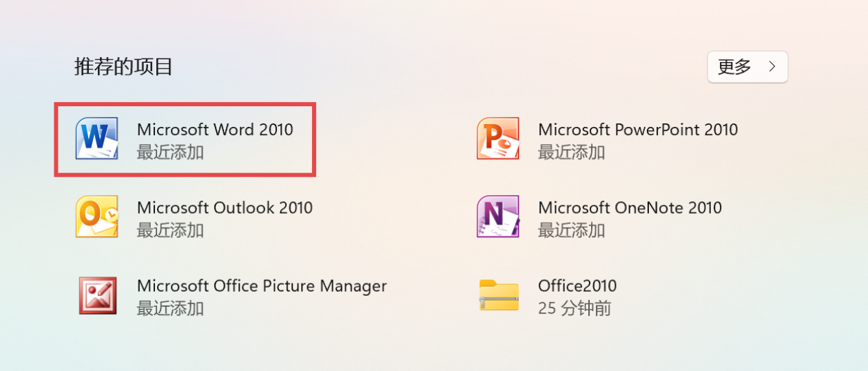
Task: Choose the Microsoft OneNote 2010 text
Action: 630,208
